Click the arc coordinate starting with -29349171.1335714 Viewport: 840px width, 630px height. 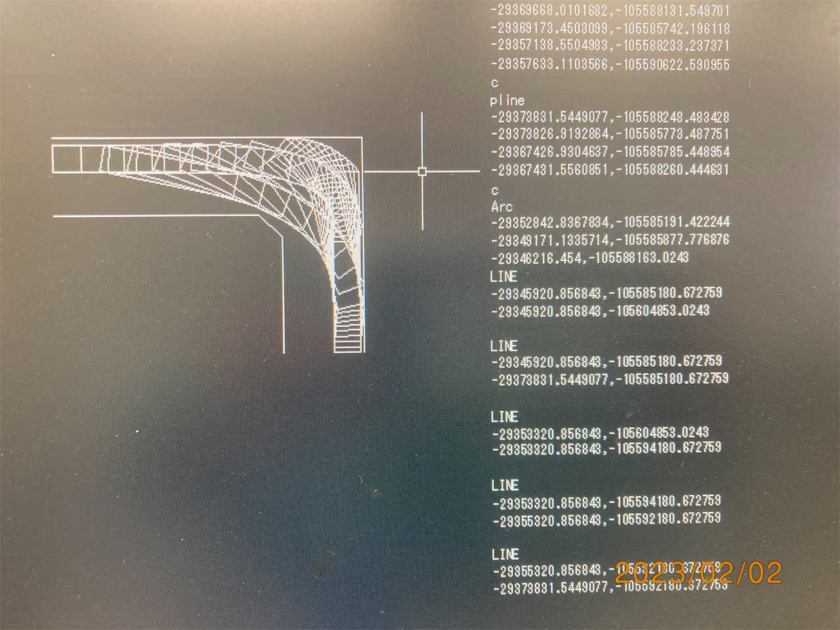pyautogui.click(x=610, y=240)
